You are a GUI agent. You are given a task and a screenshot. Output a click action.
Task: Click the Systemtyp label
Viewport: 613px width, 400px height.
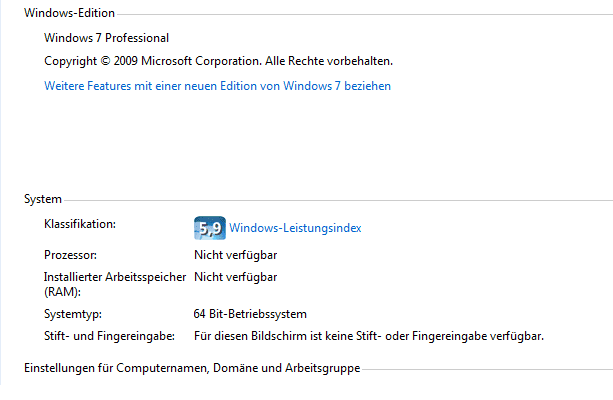(73, 314)
